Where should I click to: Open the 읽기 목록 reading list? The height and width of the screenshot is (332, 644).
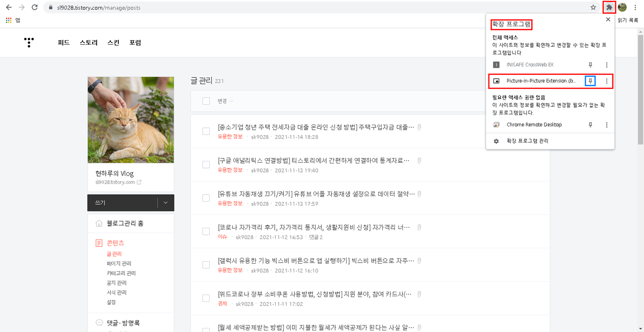pos(628,20)
